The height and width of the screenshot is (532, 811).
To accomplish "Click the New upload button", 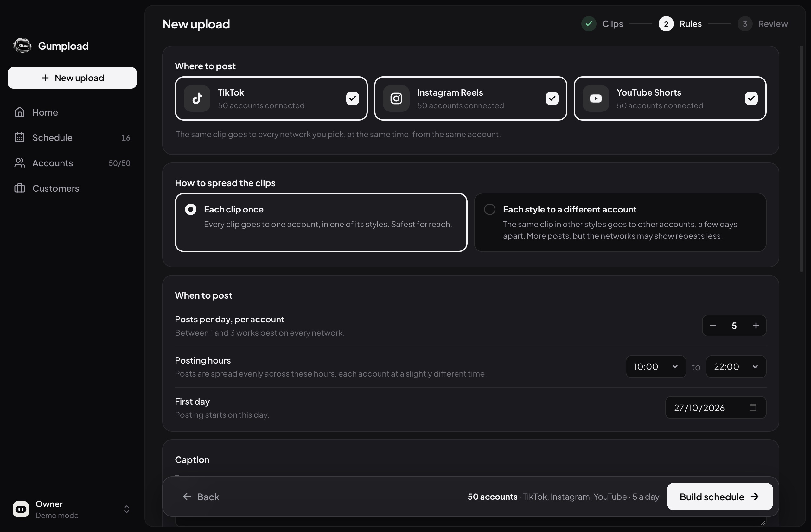I will pyautogui.click(x=72, y=78).
